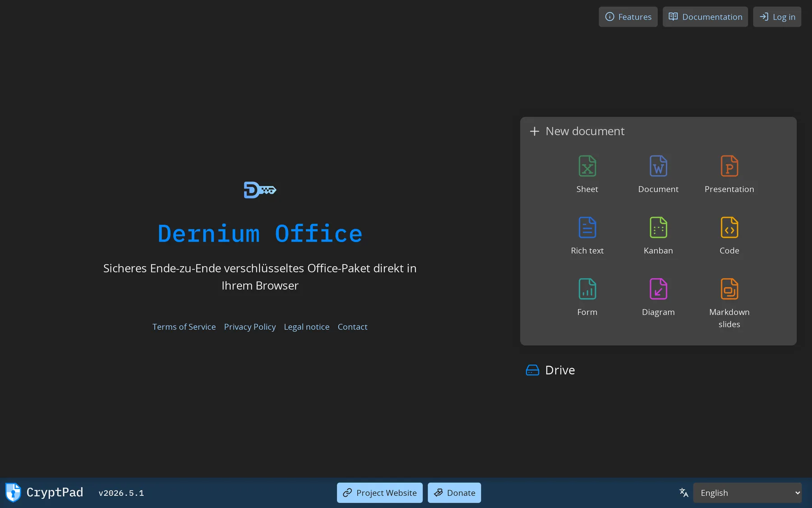Click the Dernium Office title
The height and width of the screenshot is (508, 812).
tap(260, 234)
